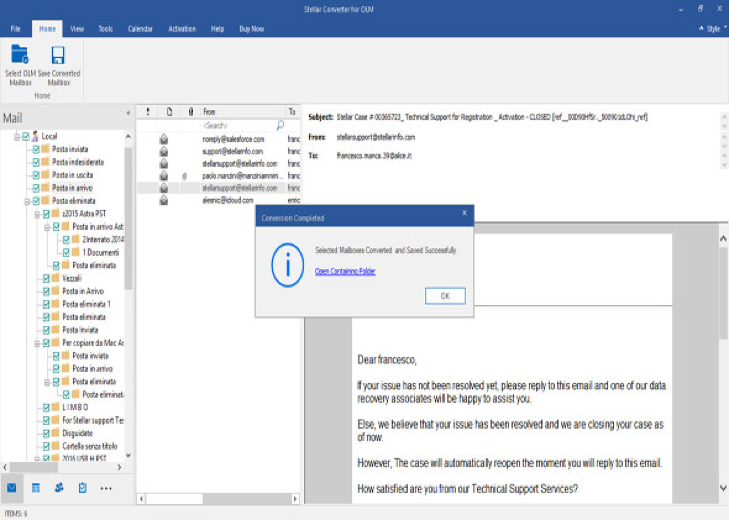Open the Mail view icon in bottom bar
729x520 pixels.
[12, 487]
